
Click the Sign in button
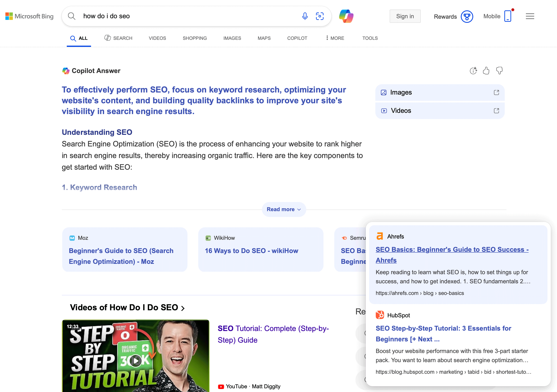coord(405,16)
